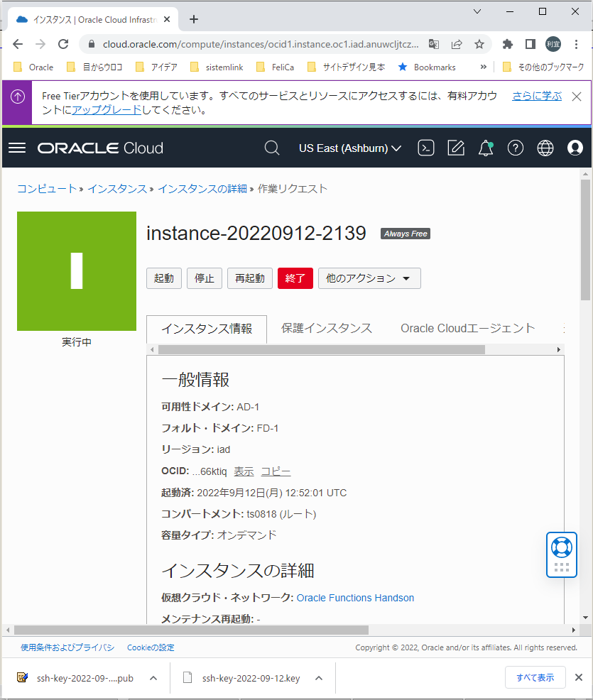Click the 表示 link next to OCID
This screenshot has height=700, width=593.
(x=244, y=471)
